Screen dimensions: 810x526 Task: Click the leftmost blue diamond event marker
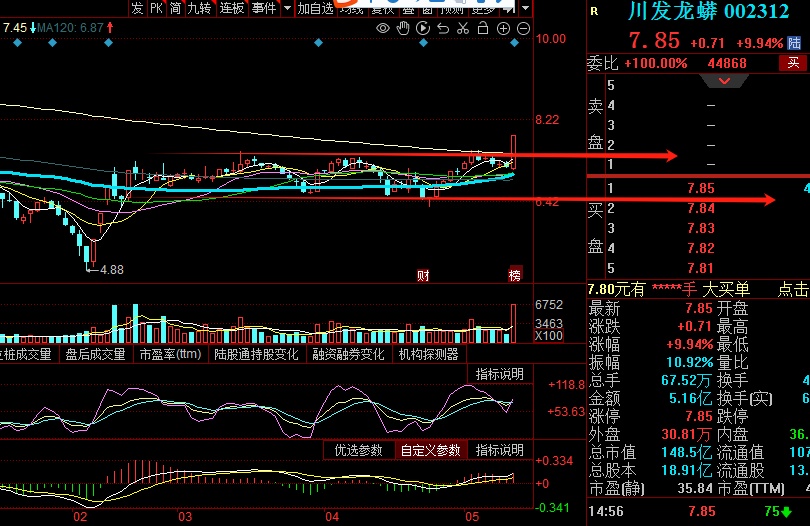point(18,43)
